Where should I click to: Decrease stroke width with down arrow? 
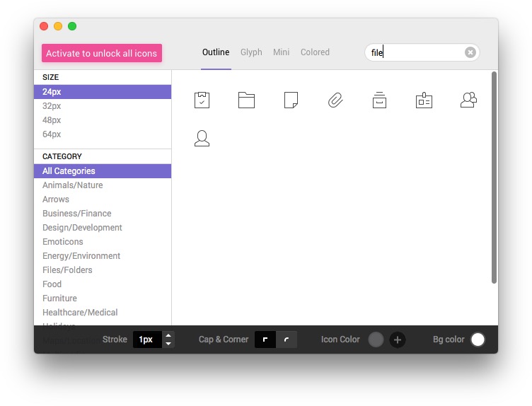[168, 344]
